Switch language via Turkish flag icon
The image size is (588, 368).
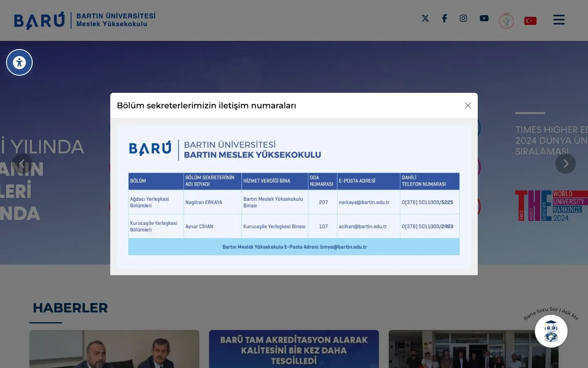click(530, 20)
